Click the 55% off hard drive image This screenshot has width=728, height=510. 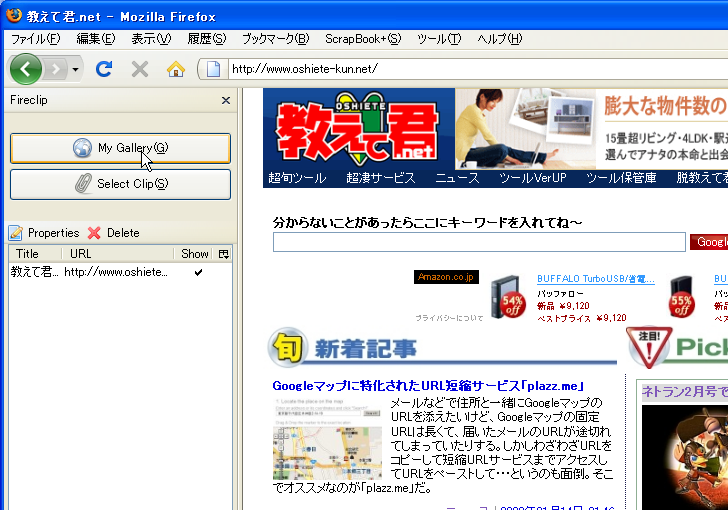[681, 298]
